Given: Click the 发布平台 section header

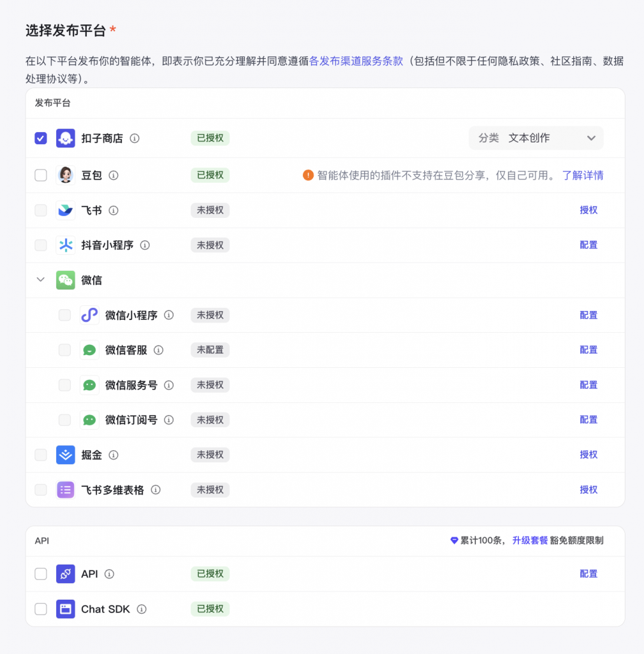Looking at the screenshot, I should 52,103.
